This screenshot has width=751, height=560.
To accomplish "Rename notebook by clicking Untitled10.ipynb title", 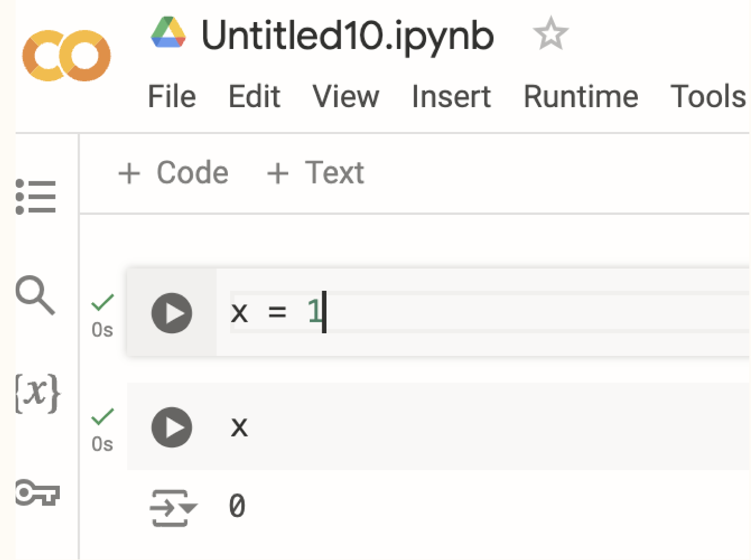I will pos(347,35).
